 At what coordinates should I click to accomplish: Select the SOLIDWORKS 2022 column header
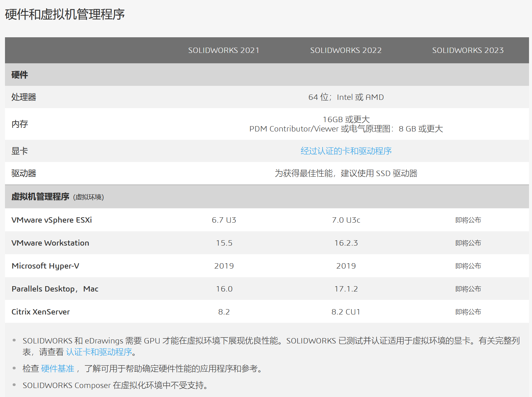pyautogui.click(x=346, y=50)
